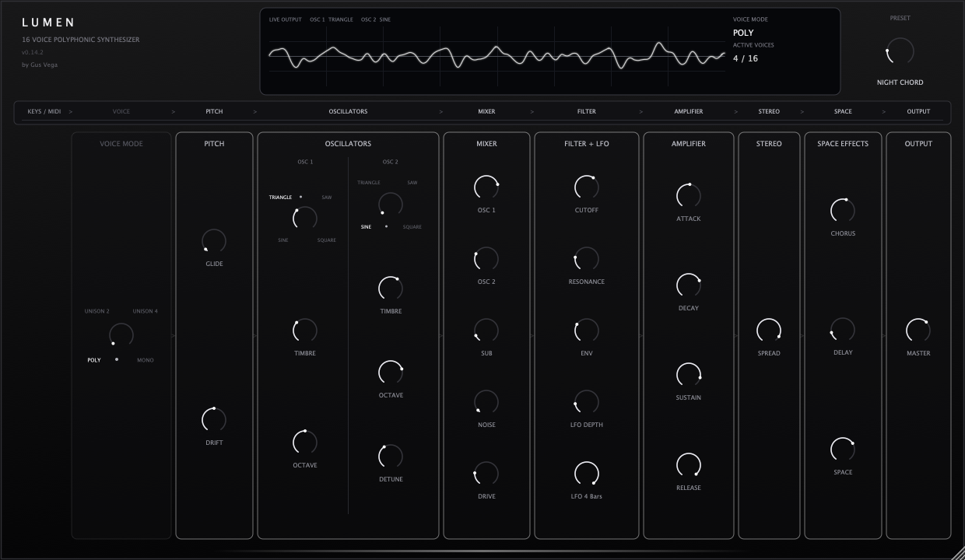Select Square waveform for OSC 2
Screen dimensions: 965x560
pos(412,227)
